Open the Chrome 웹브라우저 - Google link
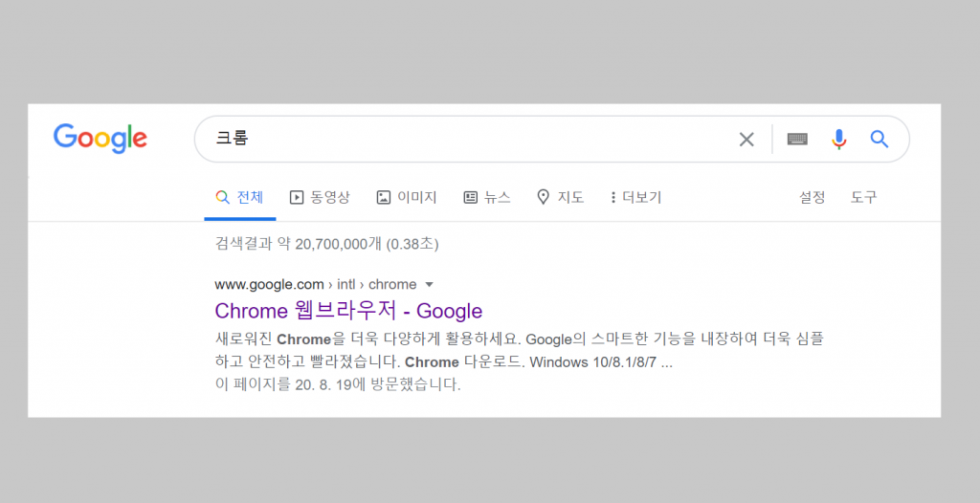 click(x=348, y=311)
